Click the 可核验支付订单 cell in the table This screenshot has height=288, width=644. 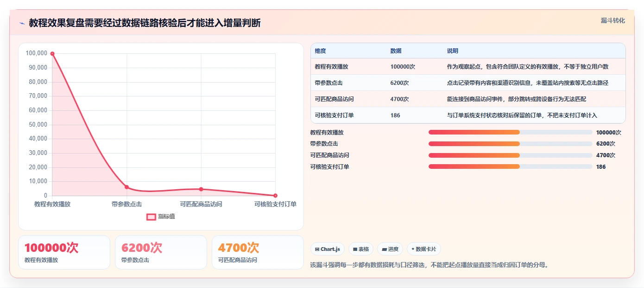pos(334,115)
